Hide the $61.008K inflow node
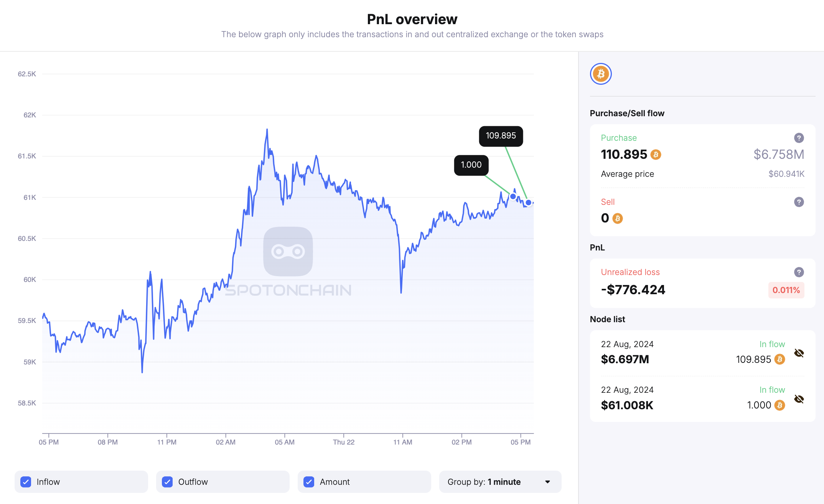Image resolution: width=824 pixels, height=504 pixels. pyautogui.click(x=799, y=399)
